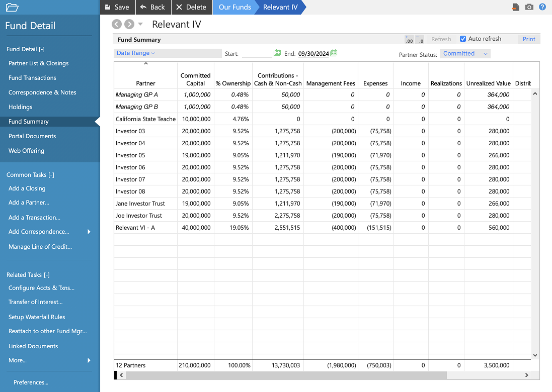Click Reattach to other Fund Mgr...
This screenshot has width=552, height=392.
point(47,331)
